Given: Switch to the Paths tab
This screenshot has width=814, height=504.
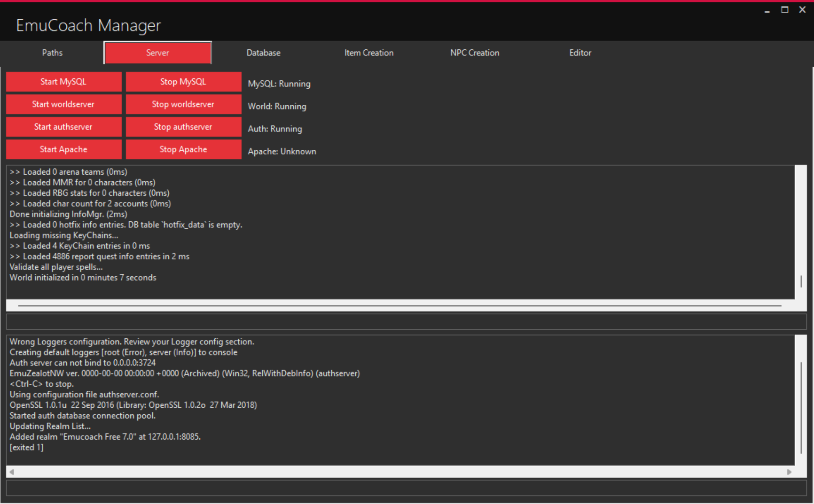Looking at the screenshot, I should [52, 53].
